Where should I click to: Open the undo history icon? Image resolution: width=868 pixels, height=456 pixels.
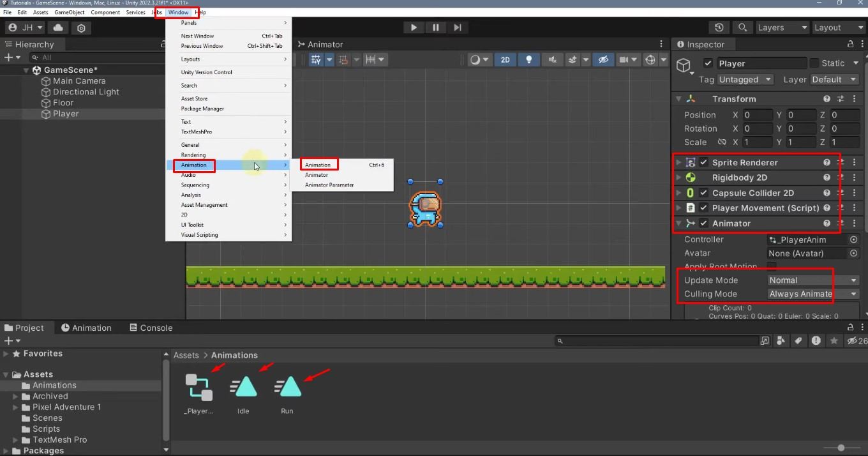(719, 27)
